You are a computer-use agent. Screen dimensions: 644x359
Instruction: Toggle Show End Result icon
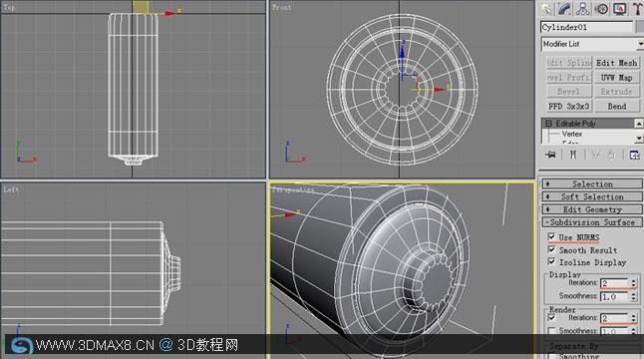[573, 155]
